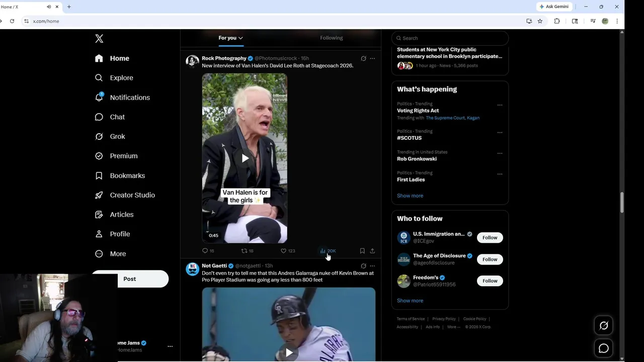Click Grok icon on Rock Photography post
The height and width of the screenshot is (362, 644).
(363, 58)
